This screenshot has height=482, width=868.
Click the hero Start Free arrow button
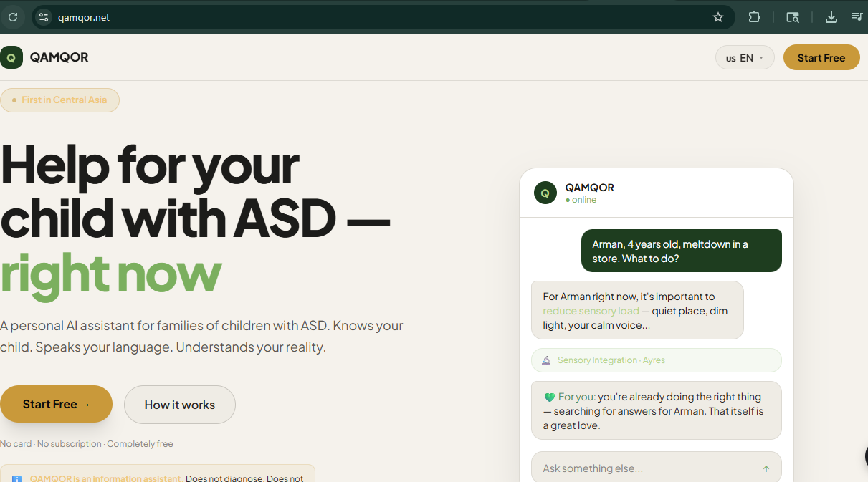point(56,404)
